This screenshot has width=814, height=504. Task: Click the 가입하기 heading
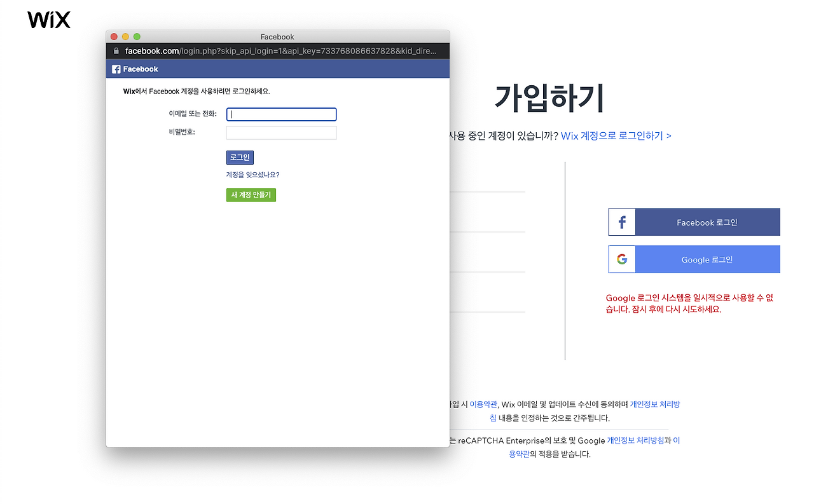549,98
